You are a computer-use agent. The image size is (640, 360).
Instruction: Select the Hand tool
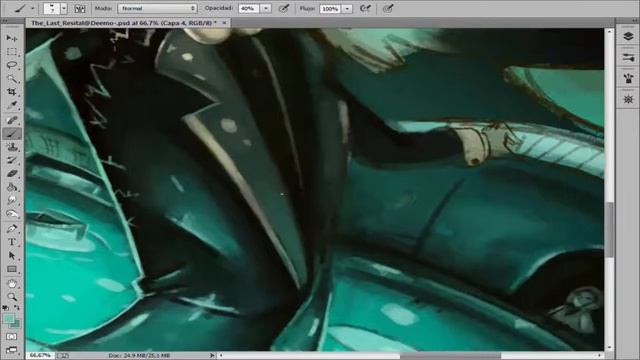11,283
